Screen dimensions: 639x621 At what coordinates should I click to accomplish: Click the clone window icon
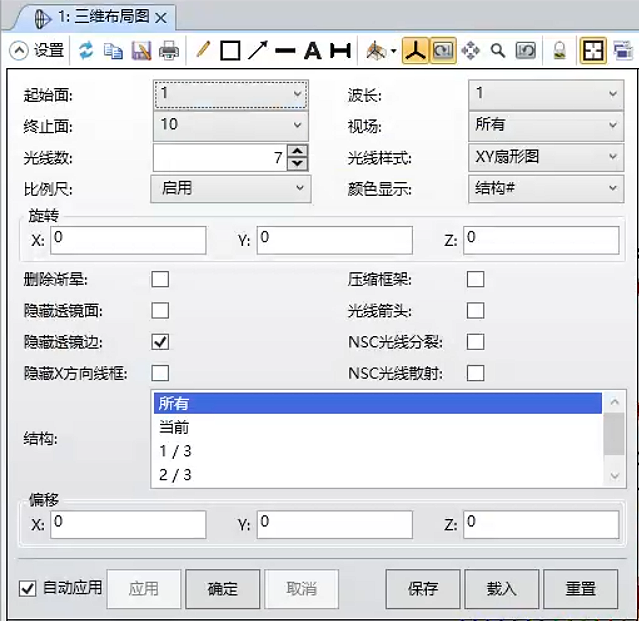(622, 51)
